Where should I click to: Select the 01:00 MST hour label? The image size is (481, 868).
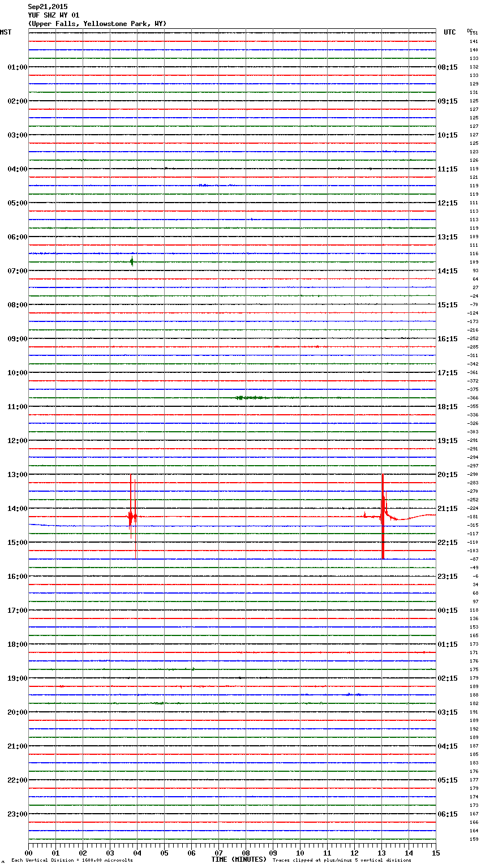point(17,67)
